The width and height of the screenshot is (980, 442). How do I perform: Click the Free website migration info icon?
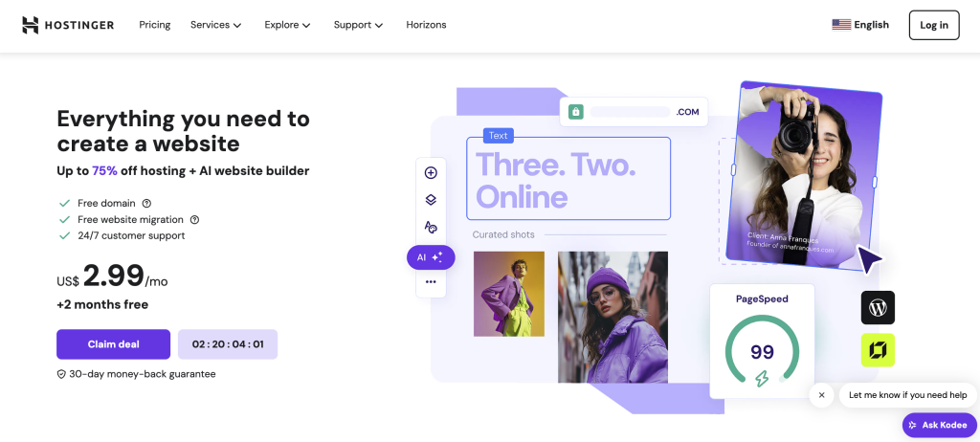194,219
